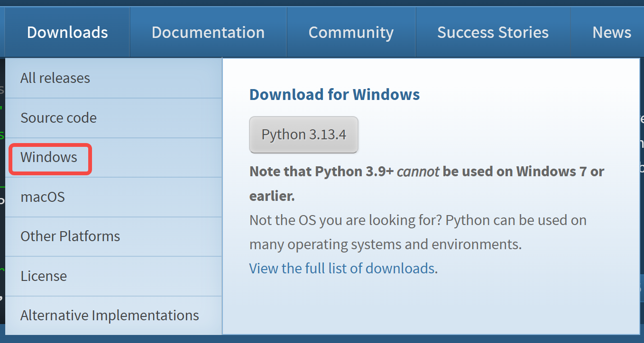Image resolution: width=644 pixels, height=343 pixels.
Task: Click the Python 3.13.4 download button
Action: [x=304, y=135]
